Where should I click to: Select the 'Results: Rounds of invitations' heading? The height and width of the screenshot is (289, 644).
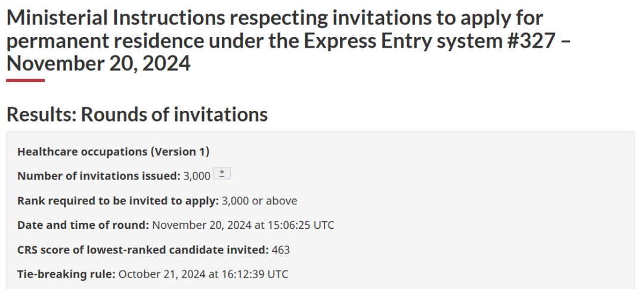[137, 114]
